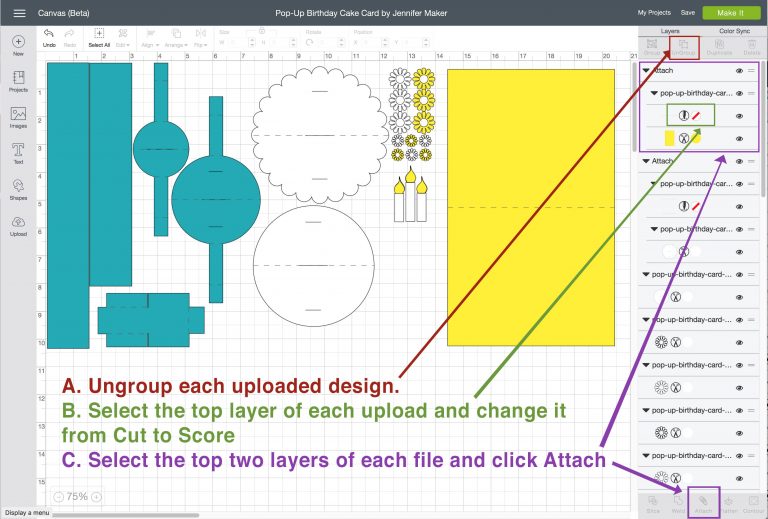Click the Rotate icon in edit bar
Screen dimensions: 768x519
[310, 43]
